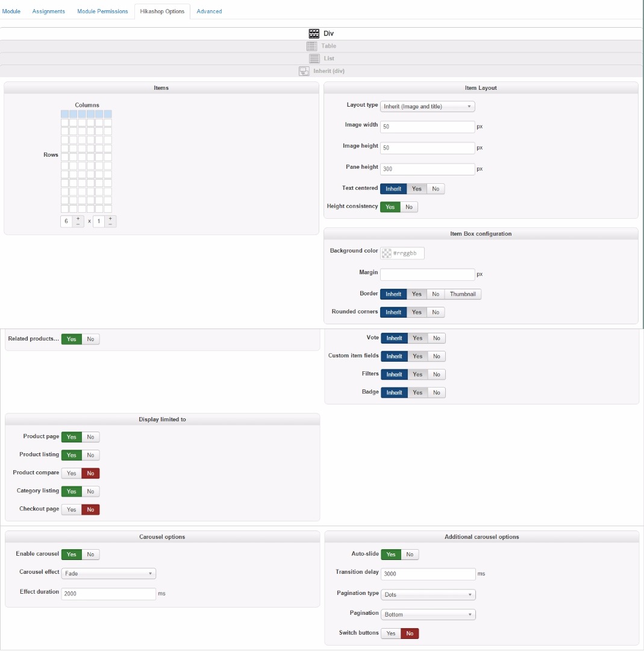Set Vote to Yes
This screenshot has width=644, height=651.
pos(417,338)
